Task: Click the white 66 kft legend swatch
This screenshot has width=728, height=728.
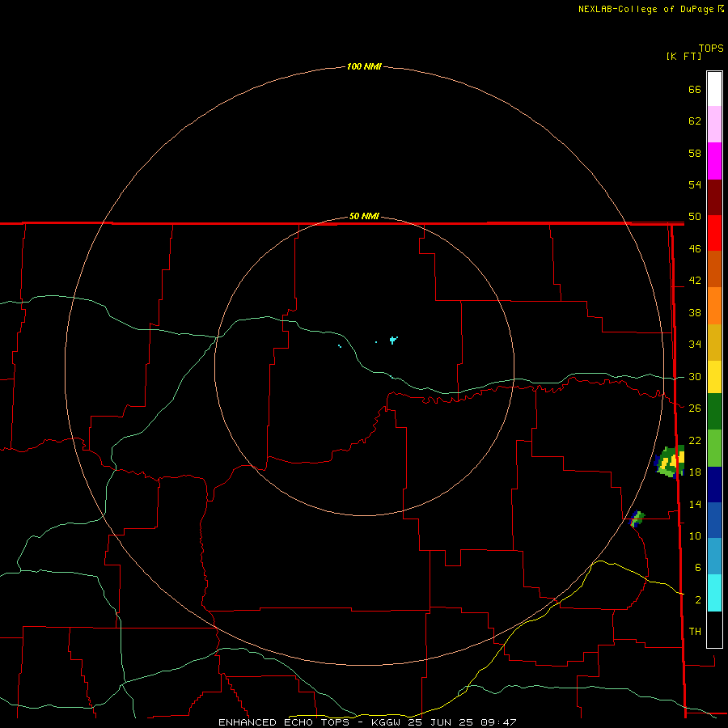Action: pyautogui.click(x=714, y=89)
